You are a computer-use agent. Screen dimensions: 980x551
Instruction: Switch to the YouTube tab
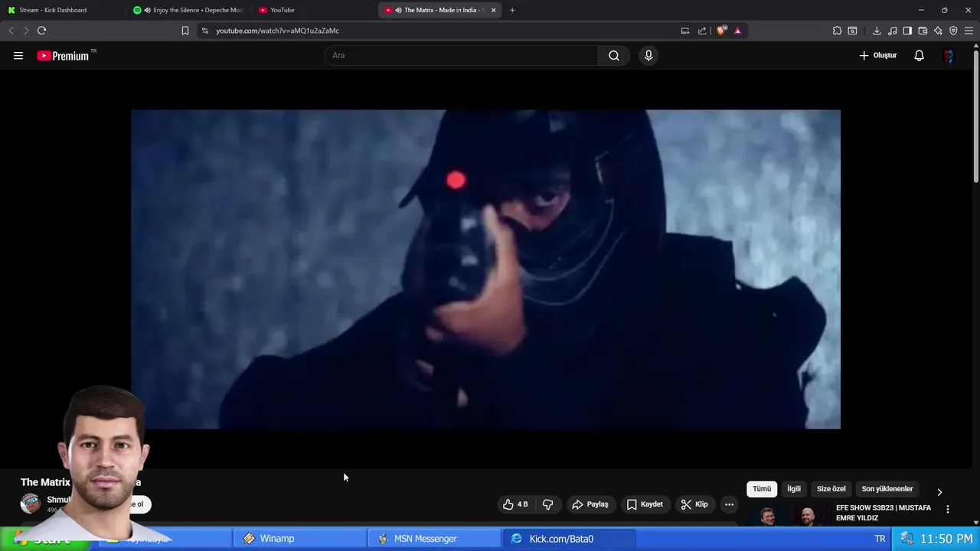314,10
